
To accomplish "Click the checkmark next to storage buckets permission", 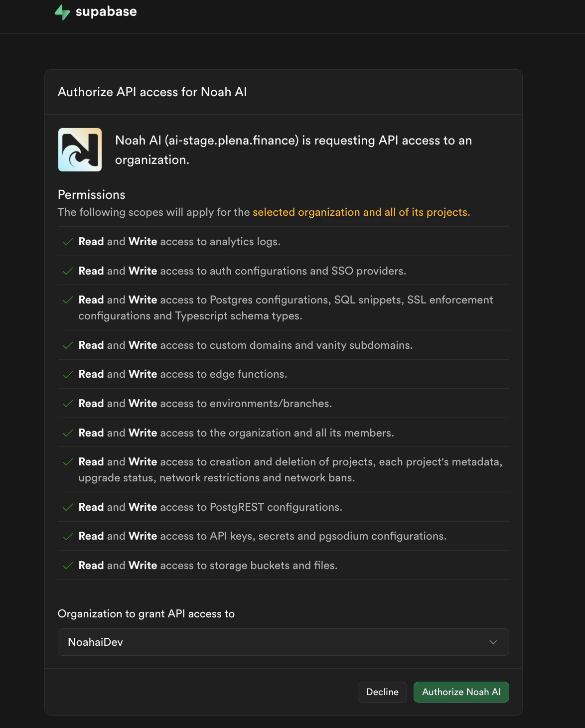I will coord(67,565).
